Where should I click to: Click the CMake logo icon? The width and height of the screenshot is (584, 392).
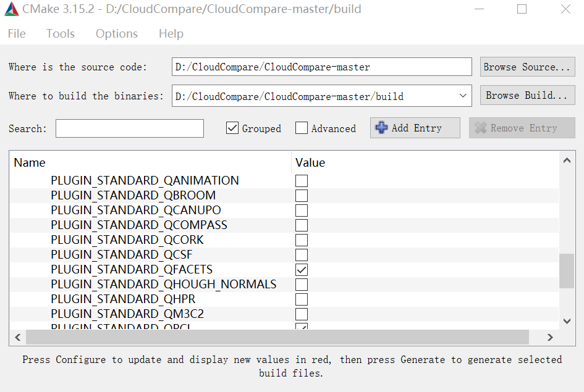(x=11, y=9)
